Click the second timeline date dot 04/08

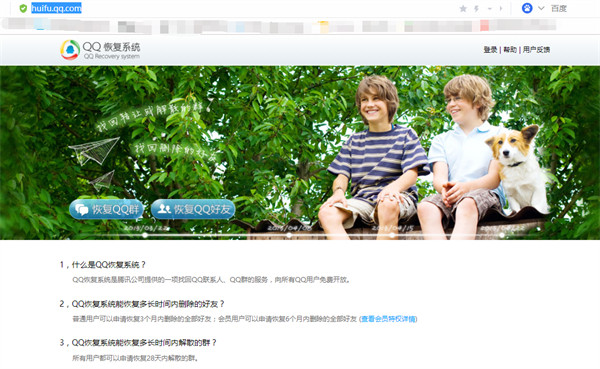point(289,235)
